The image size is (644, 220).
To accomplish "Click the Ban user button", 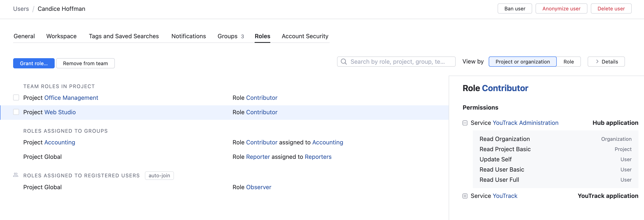I will click(x=515, y=8).
